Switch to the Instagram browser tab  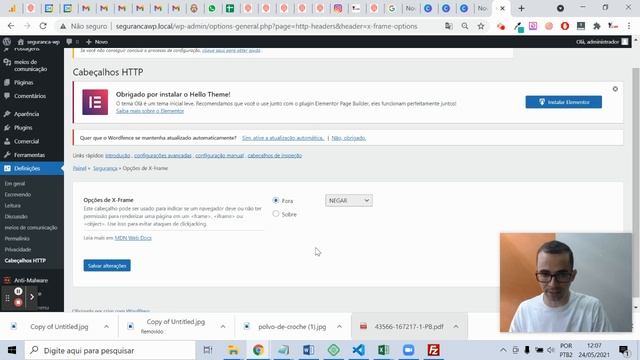click(x=338, y=8)
